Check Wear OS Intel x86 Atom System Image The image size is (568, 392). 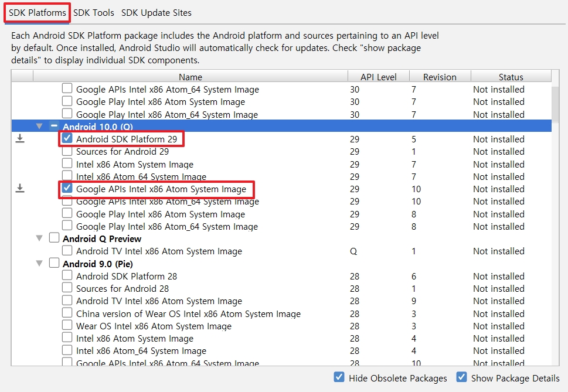pos(67,325)
